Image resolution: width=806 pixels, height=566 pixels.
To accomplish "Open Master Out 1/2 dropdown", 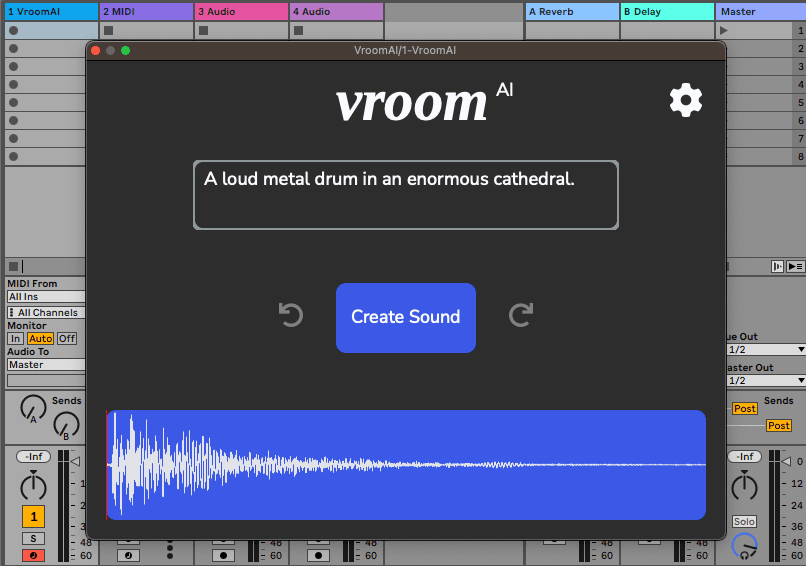I will point(766,380).
